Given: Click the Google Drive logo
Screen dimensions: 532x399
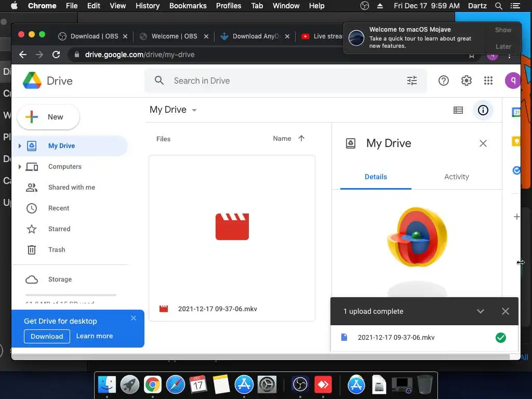Looking at the screenshot, I should [x=32, y=81].
